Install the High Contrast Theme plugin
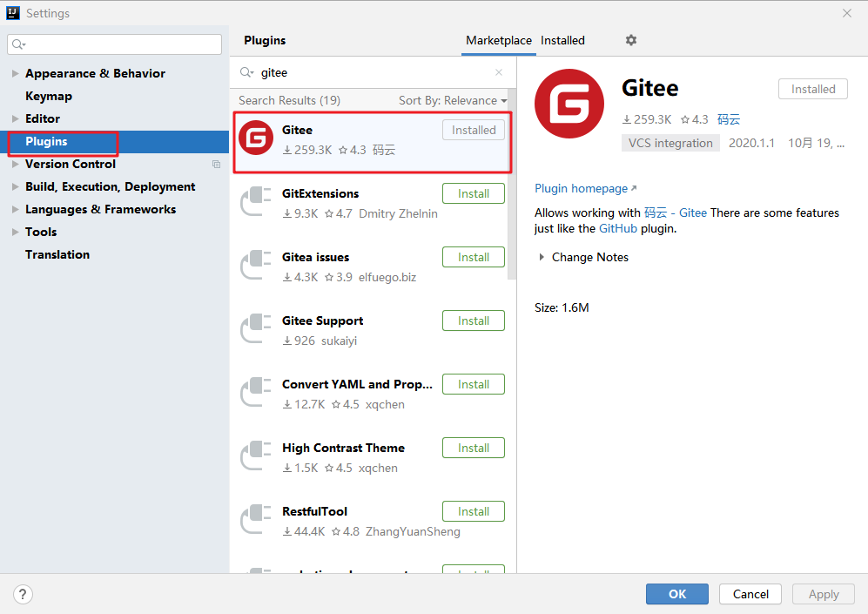The image size is (868, 614). (x=474, y=449)
